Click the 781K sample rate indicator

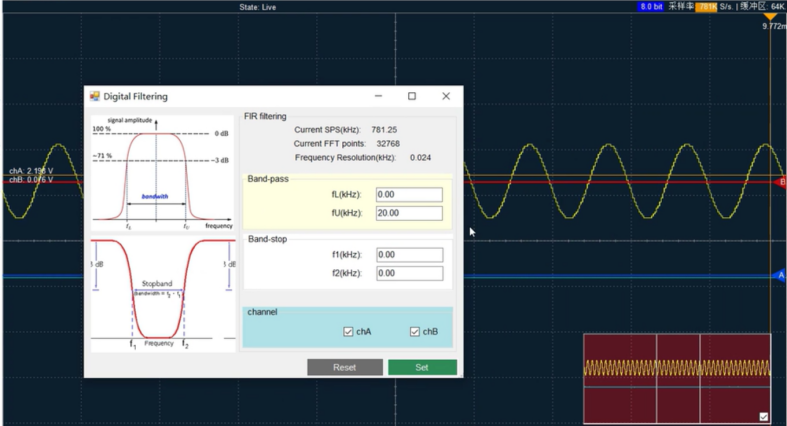click(707, 7)
